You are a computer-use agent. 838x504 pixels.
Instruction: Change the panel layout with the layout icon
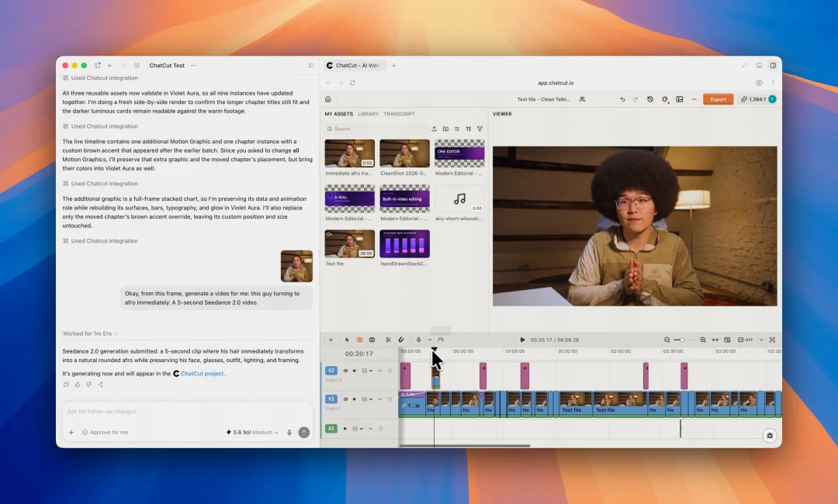coord(679,99)
